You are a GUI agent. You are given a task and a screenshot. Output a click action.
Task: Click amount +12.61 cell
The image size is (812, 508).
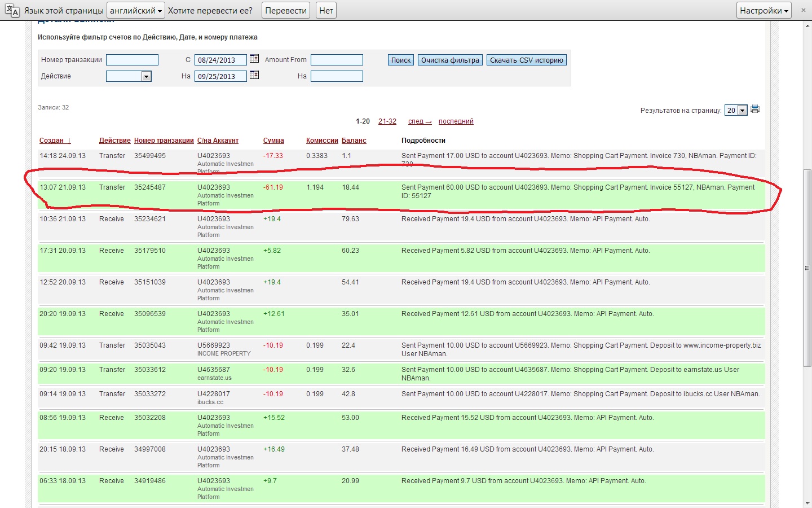click(x=274, y=314)
